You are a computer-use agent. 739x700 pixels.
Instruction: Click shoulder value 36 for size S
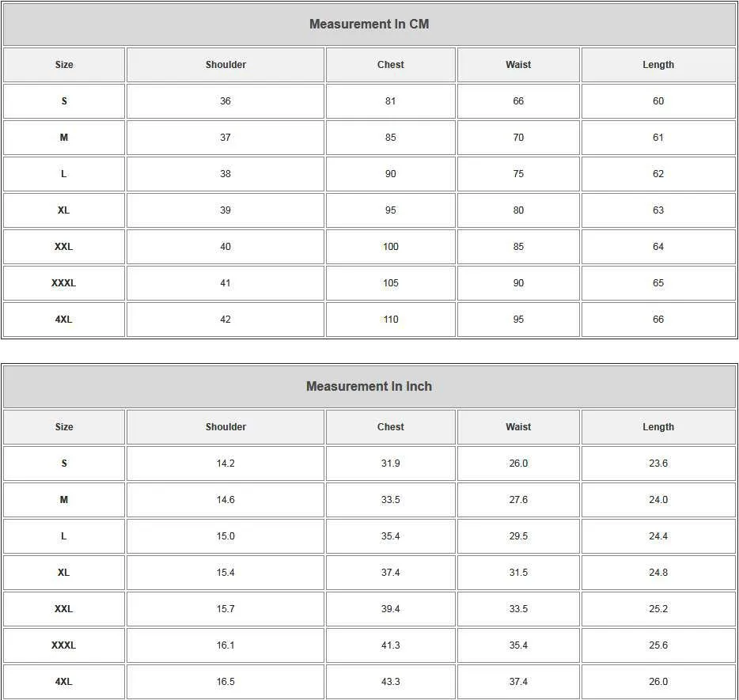[x=225, y=101]
